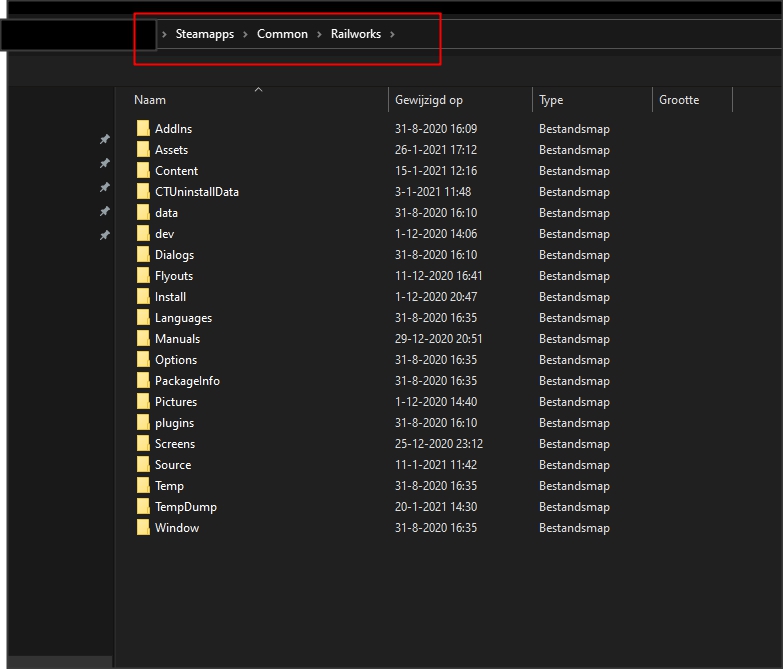Open the chevron between Common and Railworks
The width and height of the screenshot is (783, 669).
point(319,34)
